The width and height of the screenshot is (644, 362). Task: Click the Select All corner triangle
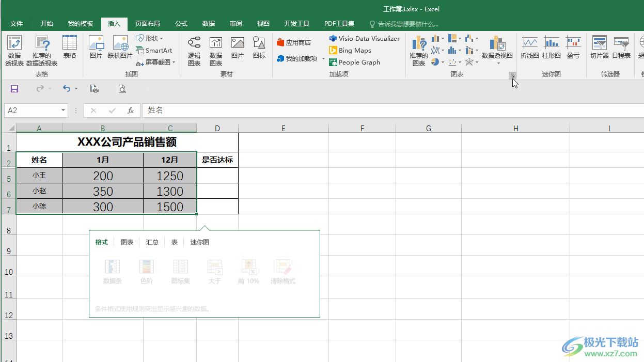[x=11, y=129]
